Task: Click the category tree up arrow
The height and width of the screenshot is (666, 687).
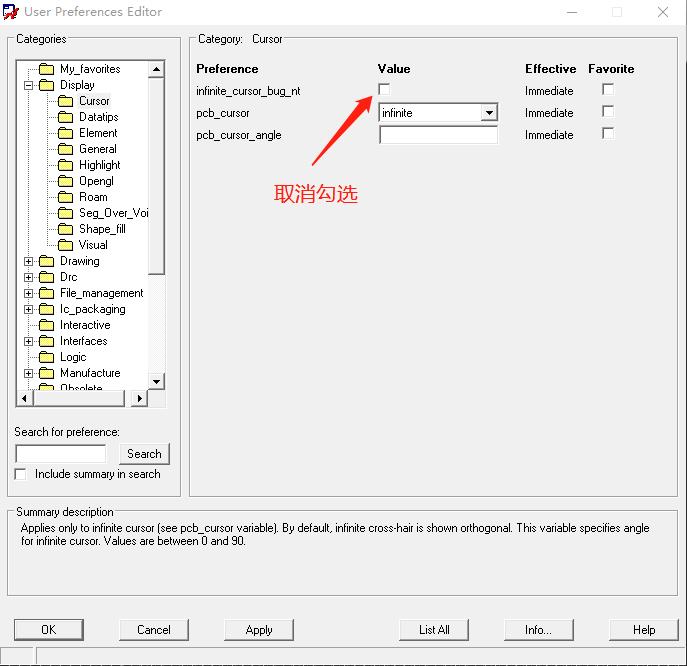Action: pyautogui.click(x=156, y=69)
